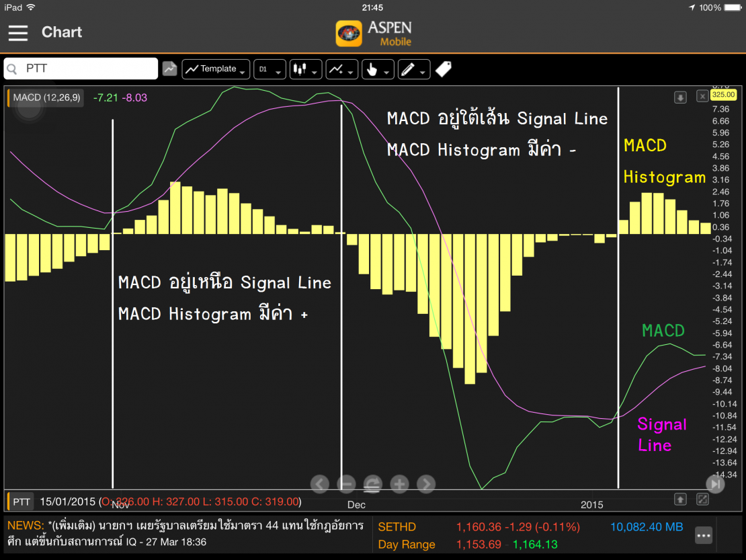
Task: Change the D1 timeframe dropdown
Action: point(270,69)
